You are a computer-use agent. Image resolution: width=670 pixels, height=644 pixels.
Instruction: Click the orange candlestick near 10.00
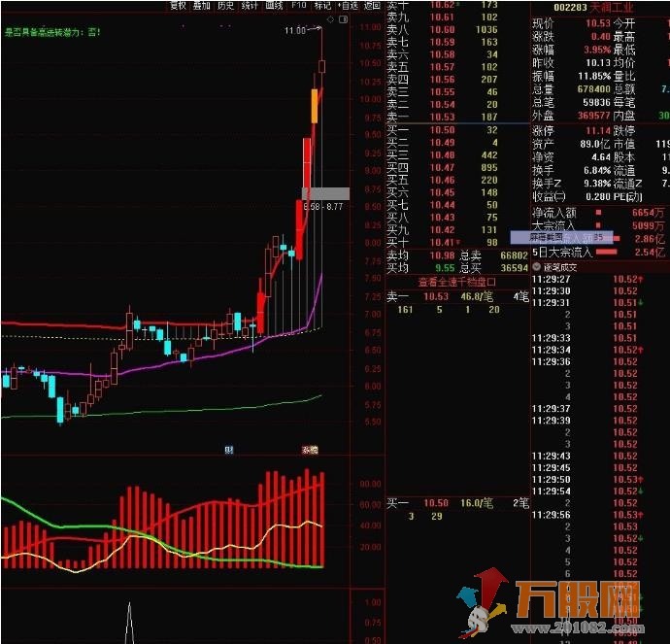[x=315, y=106]
